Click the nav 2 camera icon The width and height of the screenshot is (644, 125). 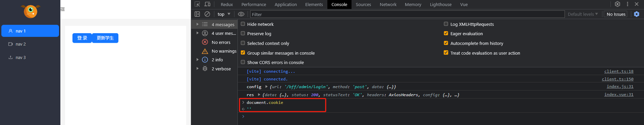[x=10, y=44]
